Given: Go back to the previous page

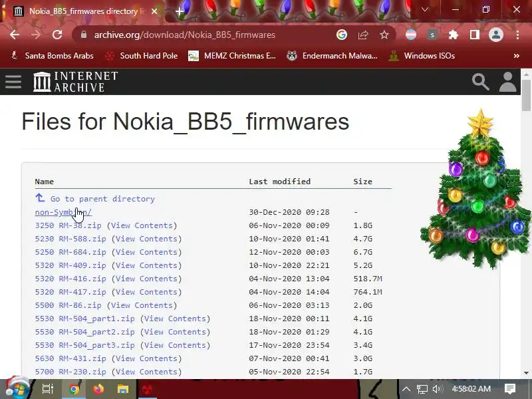Looking at the screenshot, I should [15, 35].
